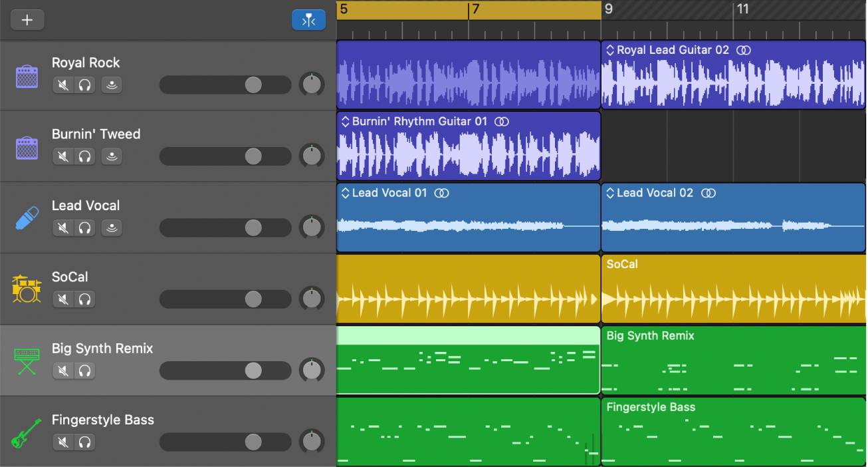Mute the Fingerstyle Bass track
The width and height of the screenshot is (868, 467).
pos(63,442)
